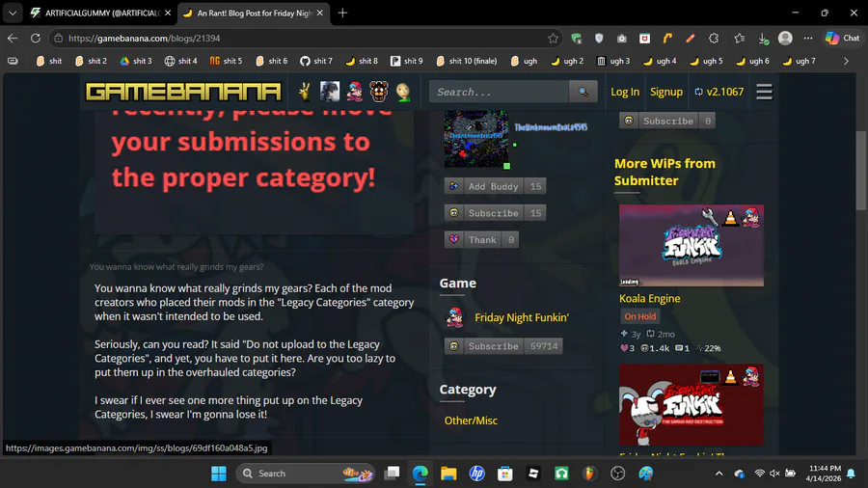Click Add Buddy button
This screenshot has height=488, width=868.
pyautogui.click(x=495, y=186)
